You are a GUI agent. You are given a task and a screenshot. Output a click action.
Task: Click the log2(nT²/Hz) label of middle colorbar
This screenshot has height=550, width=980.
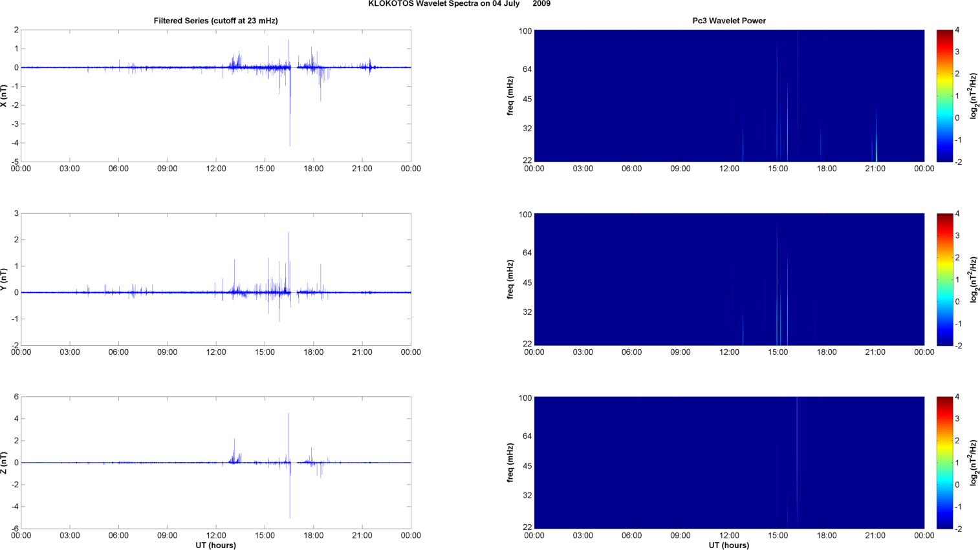tap(974, 279)
